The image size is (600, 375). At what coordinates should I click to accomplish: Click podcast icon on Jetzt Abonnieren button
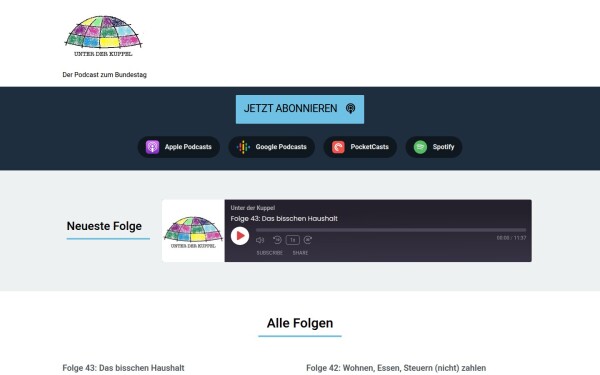[351, 109]
